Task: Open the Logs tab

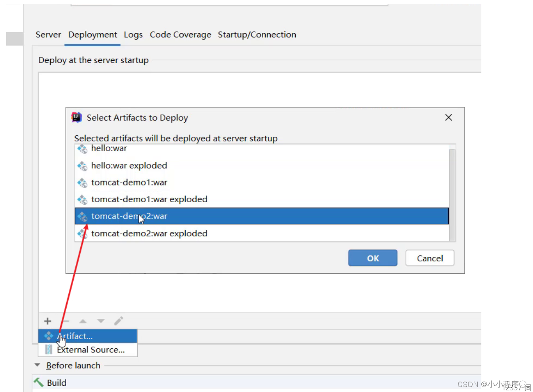Action: [133, 35]
